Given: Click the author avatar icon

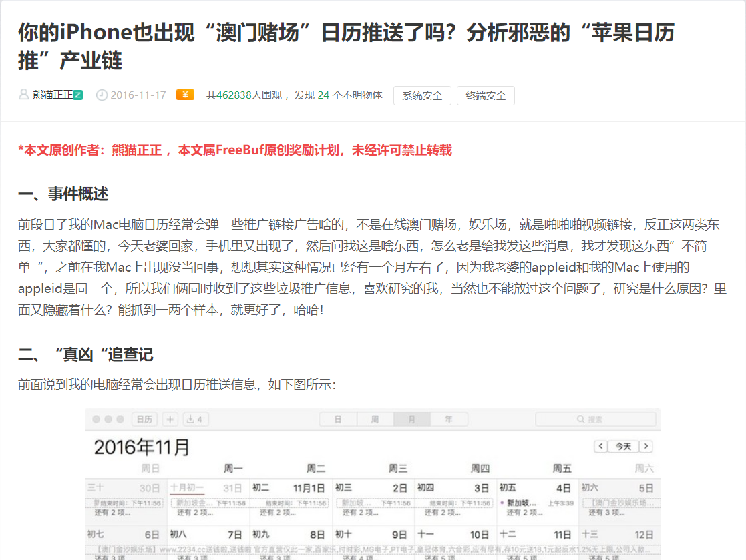Looking at the screenshot, I should [x=23, y=95].
